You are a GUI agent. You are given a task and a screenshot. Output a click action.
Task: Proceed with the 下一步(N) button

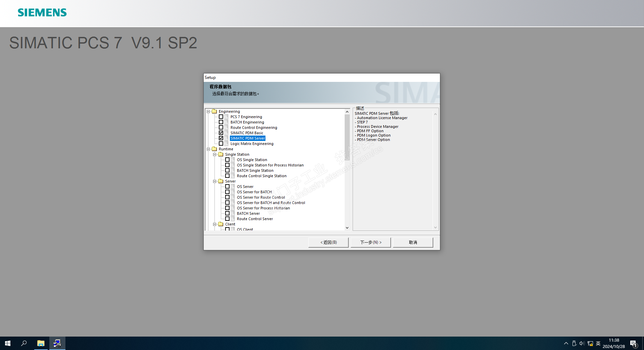click(x=371, y=242)
